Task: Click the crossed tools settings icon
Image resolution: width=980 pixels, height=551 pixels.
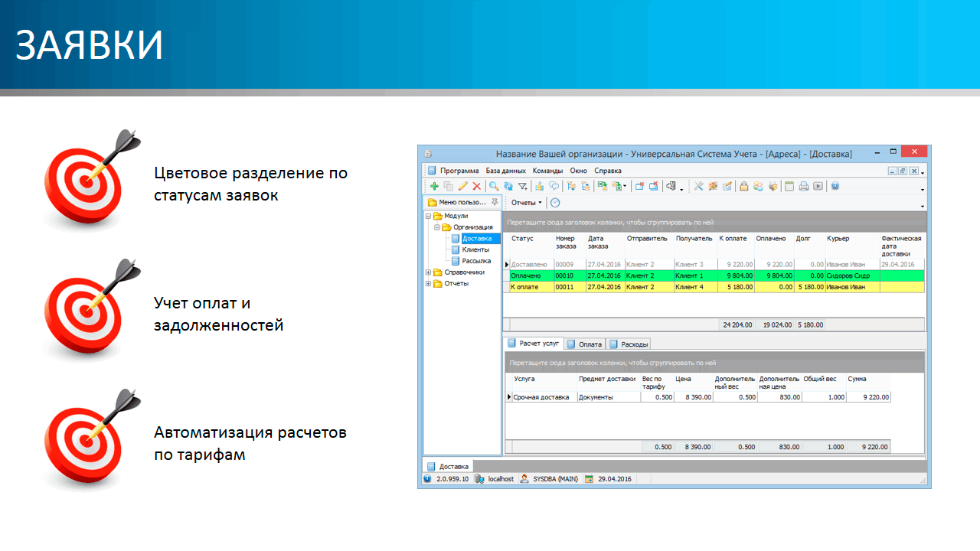Action: click(x=698, y=186)
